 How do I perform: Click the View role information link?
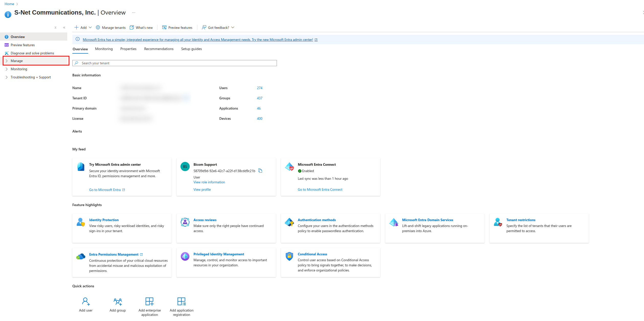[209, 182]
